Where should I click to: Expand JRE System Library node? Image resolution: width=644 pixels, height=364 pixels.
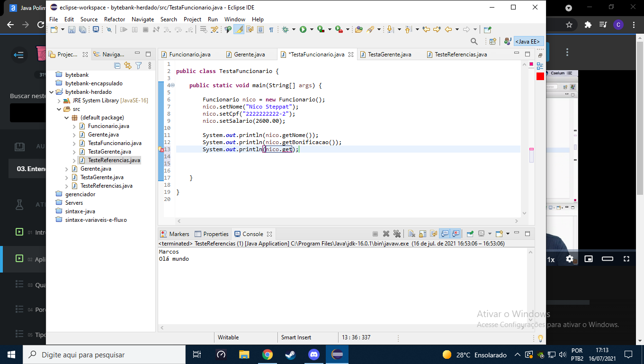click(x=59, y=100)
